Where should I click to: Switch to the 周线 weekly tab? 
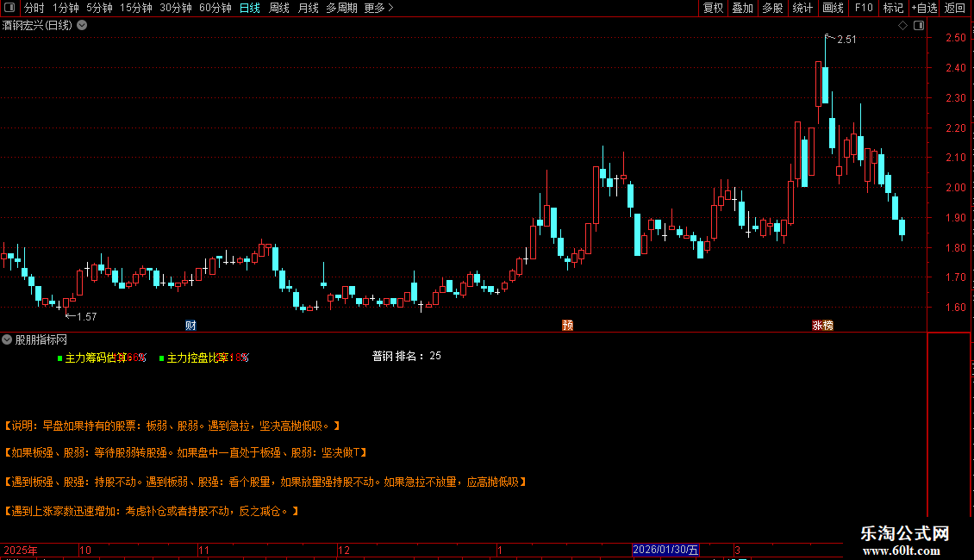click(279, 8)
